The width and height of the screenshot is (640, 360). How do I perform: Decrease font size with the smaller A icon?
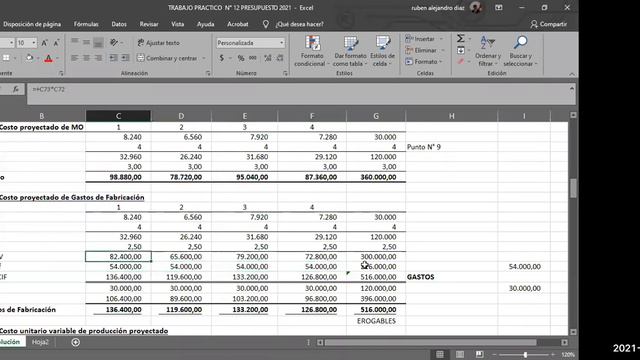(x=56, y=43)
